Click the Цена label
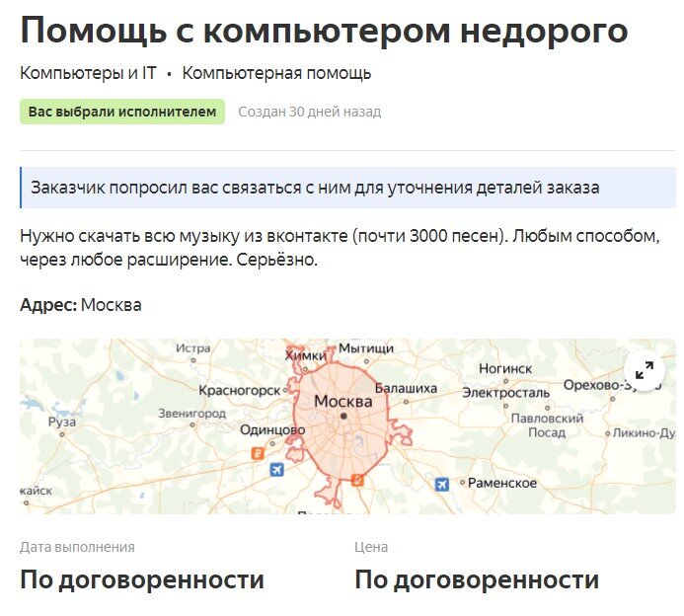This screenshot has width=684, height=616. (x=371, y=547)
